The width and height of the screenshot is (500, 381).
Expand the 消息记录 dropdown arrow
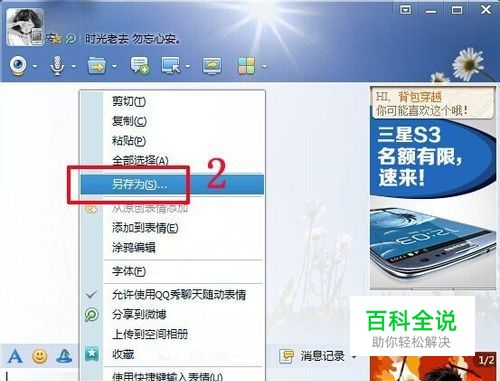coord(354,357)
